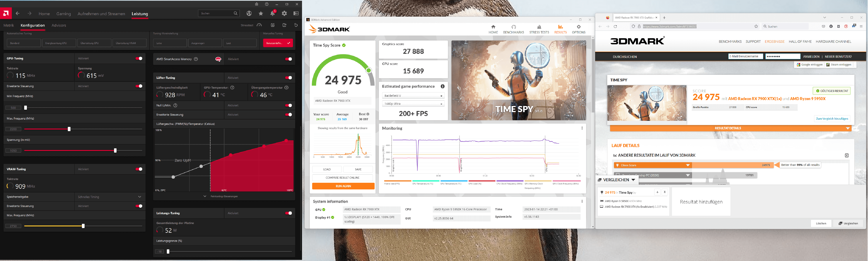The image size is (868, 261).
Task: Open the Gaming tab in AMD Software
Action: (63, 14)
